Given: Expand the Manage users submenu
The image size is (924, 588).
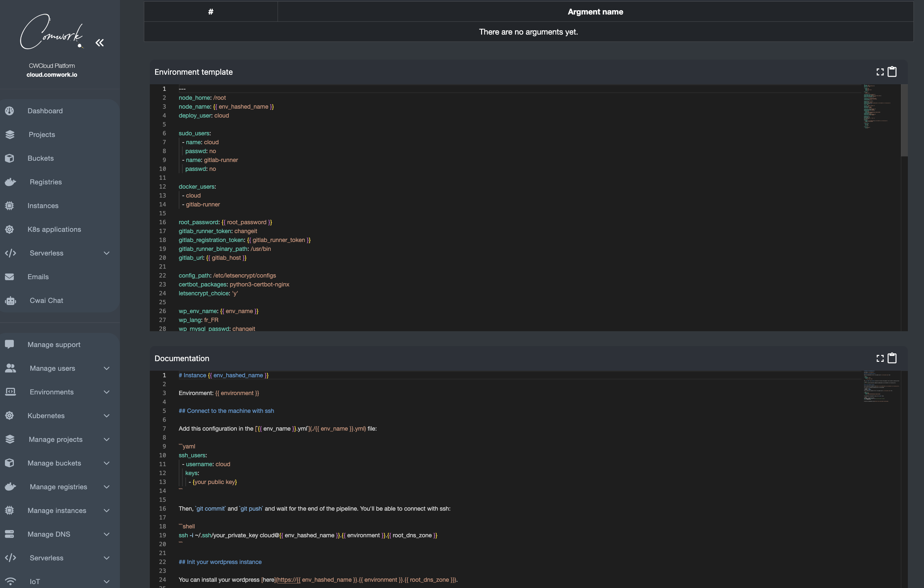Looking at the screenshot, I should pos(107,368).
